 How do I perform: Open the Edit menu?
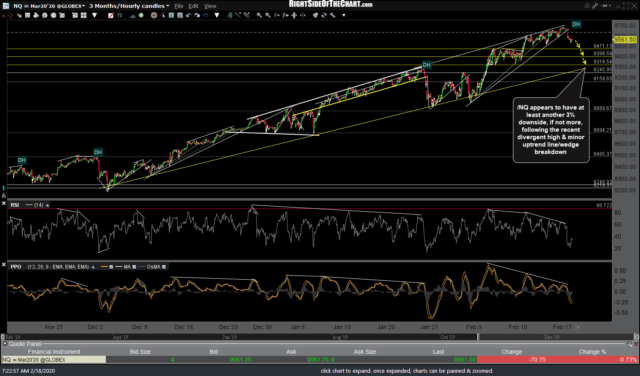pyautogui.click(x=193, y=6)
